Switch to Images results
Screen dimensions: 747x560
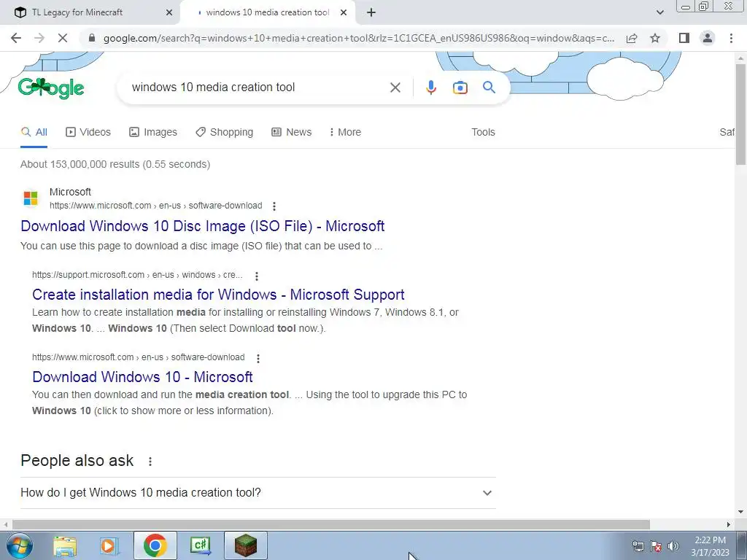point(153,133)
